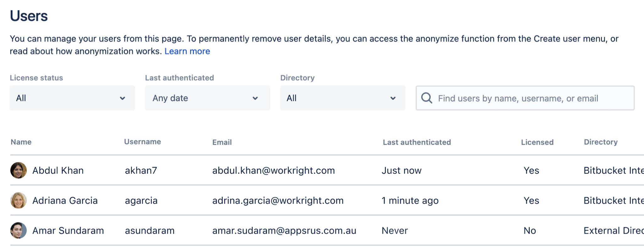This screenshot has width=644, height=248.
Task: Click the search magnifier icon
Action: click(x=426, y=98)
